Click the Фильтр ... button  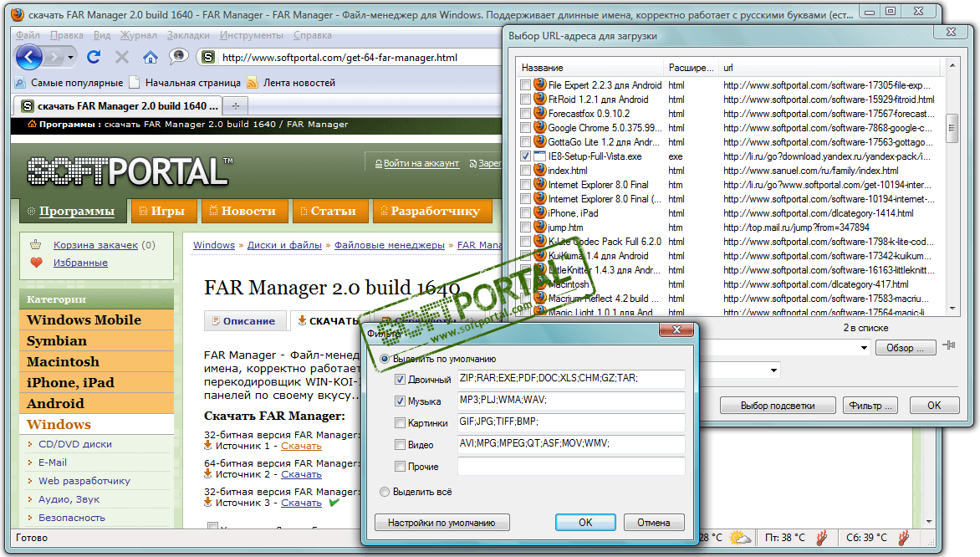pos(870,406)
